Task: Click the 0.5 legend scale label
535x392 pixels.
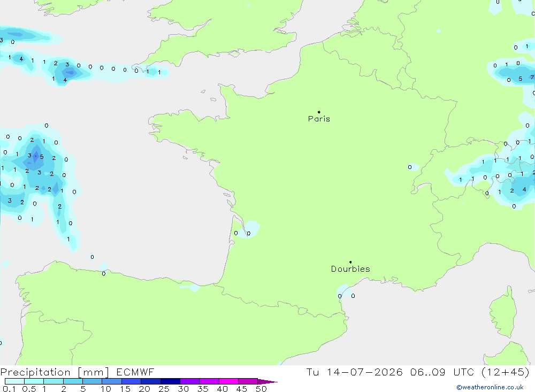Action: tap(29, 389)
